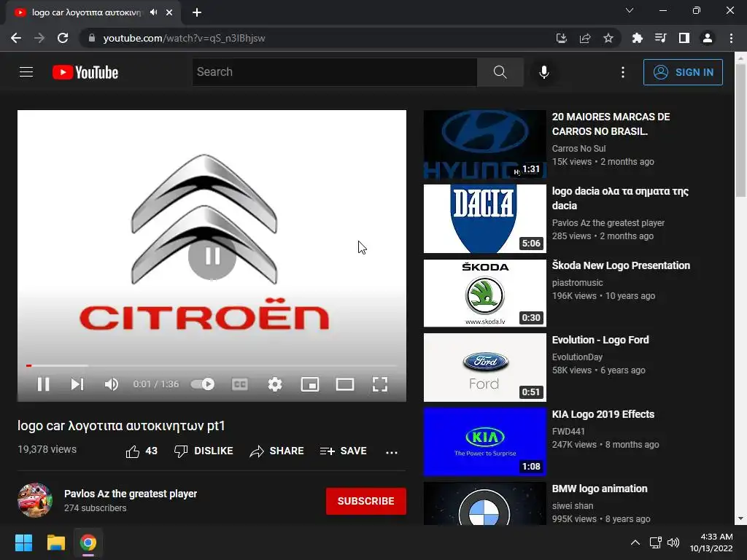Screen dimensions: 747x560
Task: Reload the page
Action: pyautogui.click(x=63, y=38)
